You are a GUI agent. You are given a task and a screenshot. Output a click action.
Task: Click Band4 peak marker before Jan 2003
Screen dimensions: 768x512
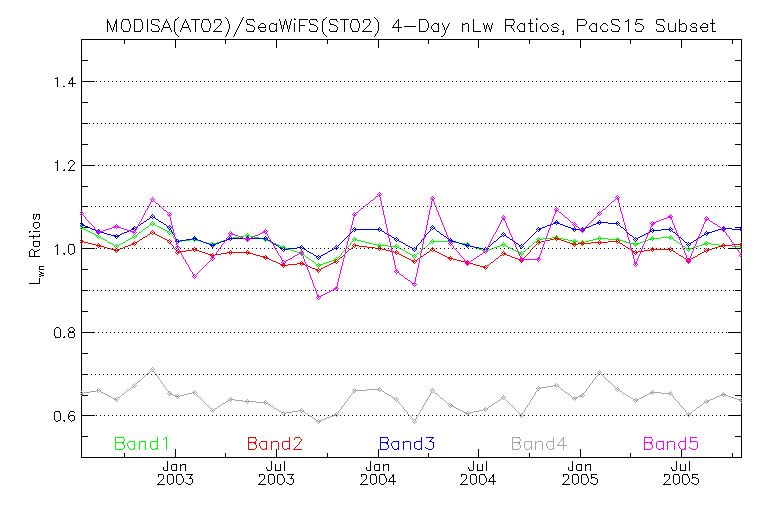pos(152,369)
